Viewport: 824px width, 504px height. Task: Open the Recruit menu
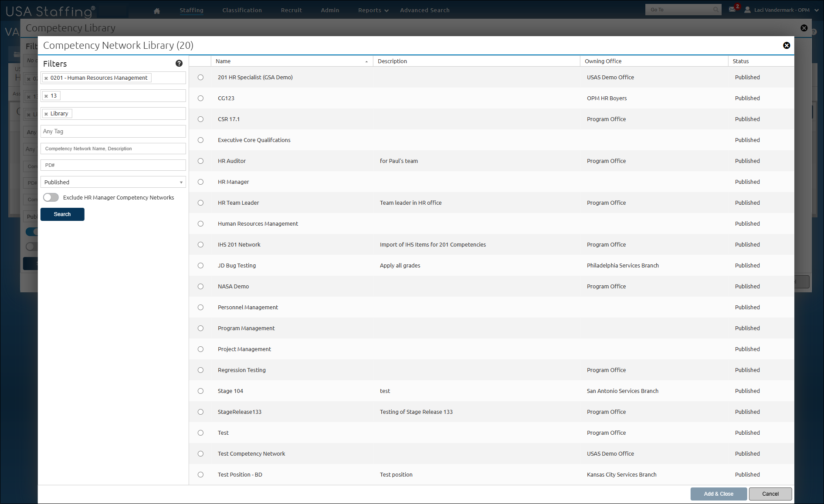pos(291,10)
